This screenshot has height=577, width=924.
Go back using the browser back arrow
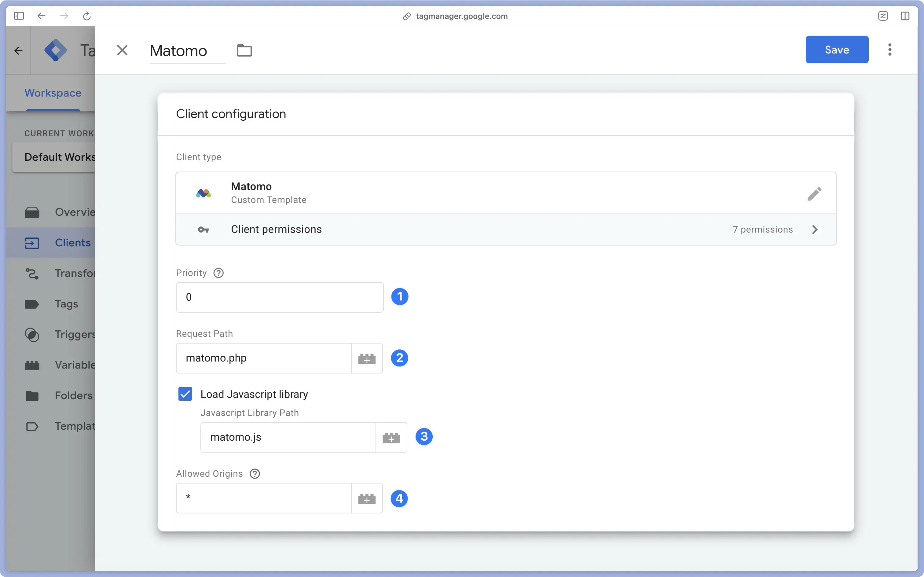click(42, 16)
